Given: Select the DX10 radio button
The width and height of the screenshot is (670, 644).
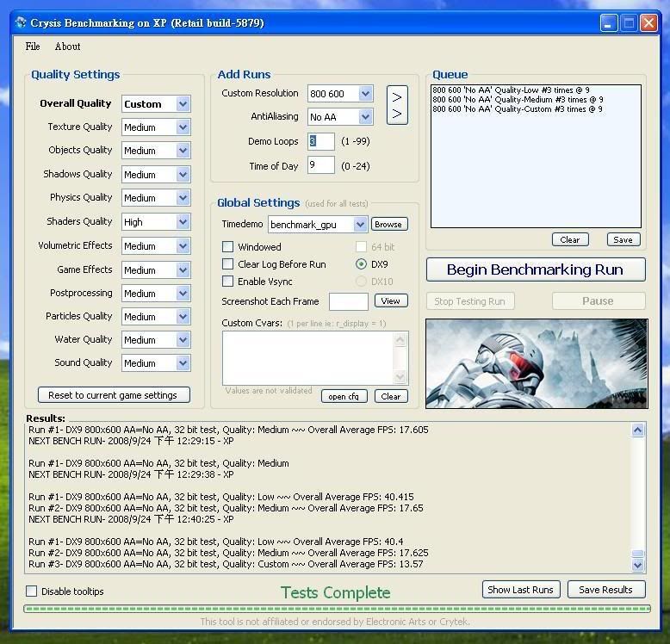Looking at the screenshot, I should (361, 282).
